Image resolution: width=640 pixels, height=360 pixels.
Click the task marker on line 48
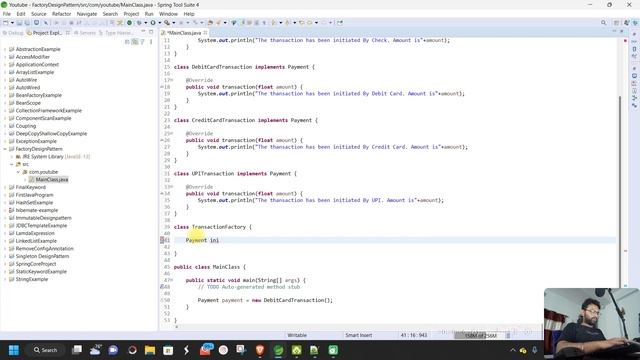click(x=162, y=287)
